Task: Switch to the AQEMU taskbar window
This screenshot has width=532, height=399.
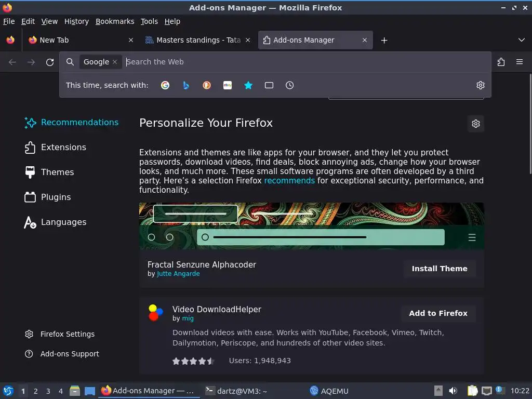Action: tap(329, 391)
